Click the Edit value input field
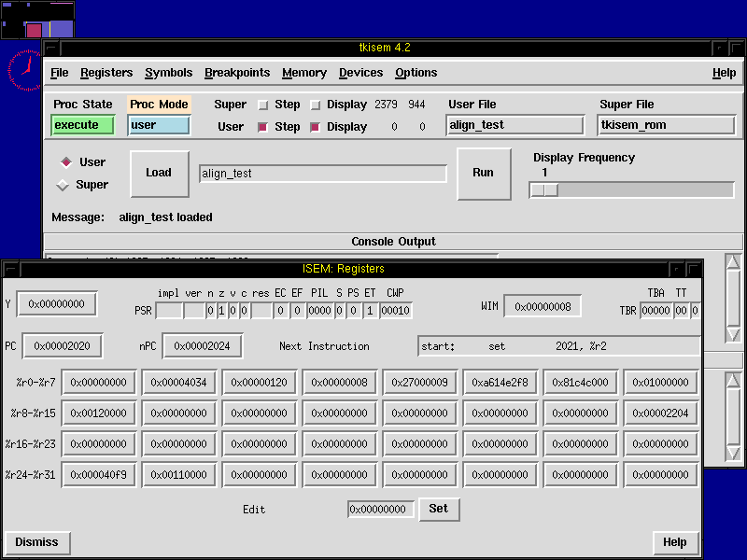 pyautogui.click(x=381, y=509)
